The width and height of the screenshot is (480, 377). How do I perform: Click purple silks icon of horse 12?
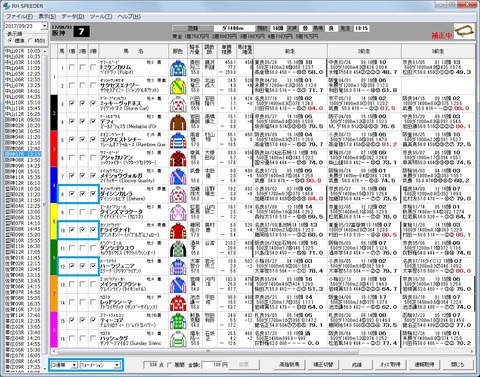(x=178, y=266)
